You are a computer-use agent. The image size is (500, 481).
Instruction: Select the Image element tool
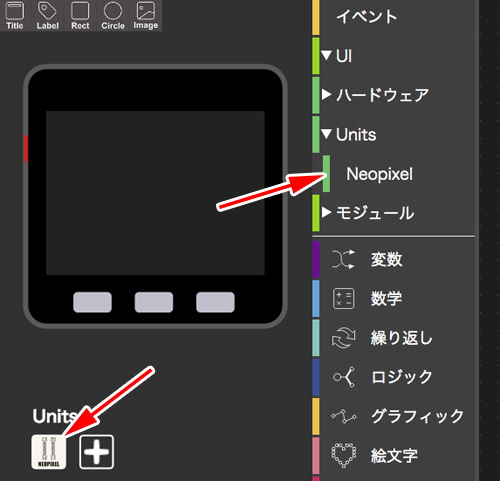(146, 15)
